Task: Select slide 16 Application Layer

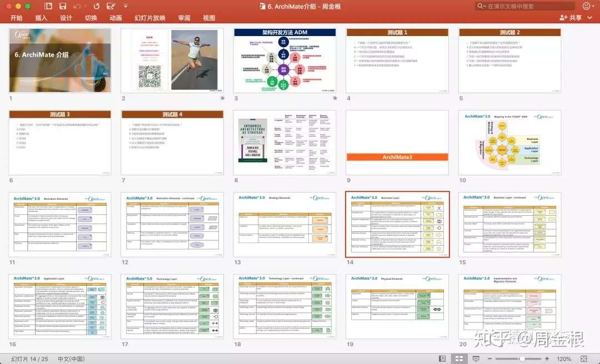Action: (x=60, y=306)
